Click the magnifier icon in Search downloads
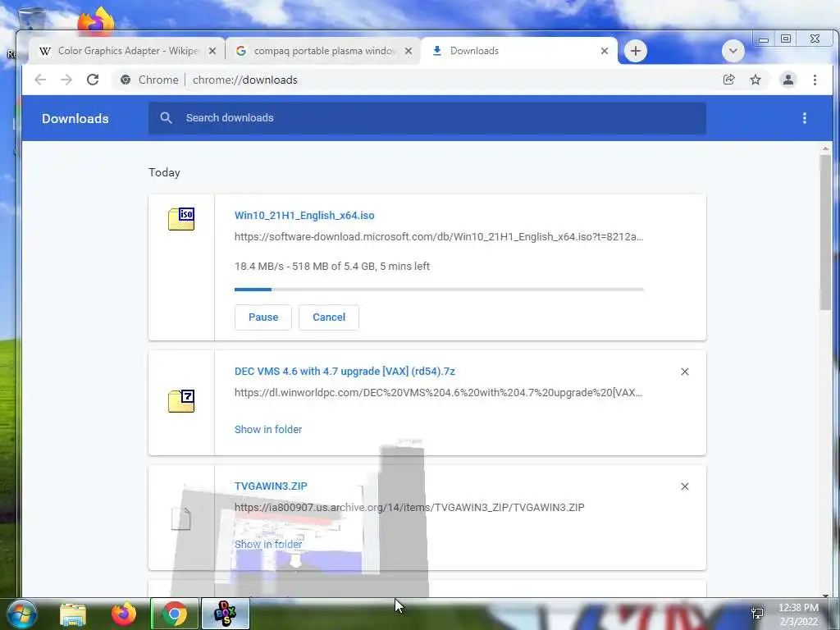Image resolution: width=840 pixels, height=630 pixels. (x=166, y=118)
